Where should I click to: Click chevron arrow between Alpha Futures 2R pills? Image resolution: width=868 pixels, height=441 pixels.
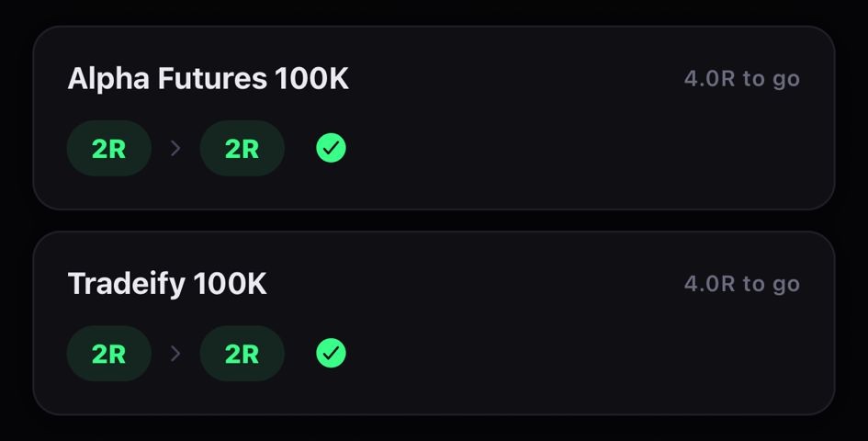click(175, 148)
